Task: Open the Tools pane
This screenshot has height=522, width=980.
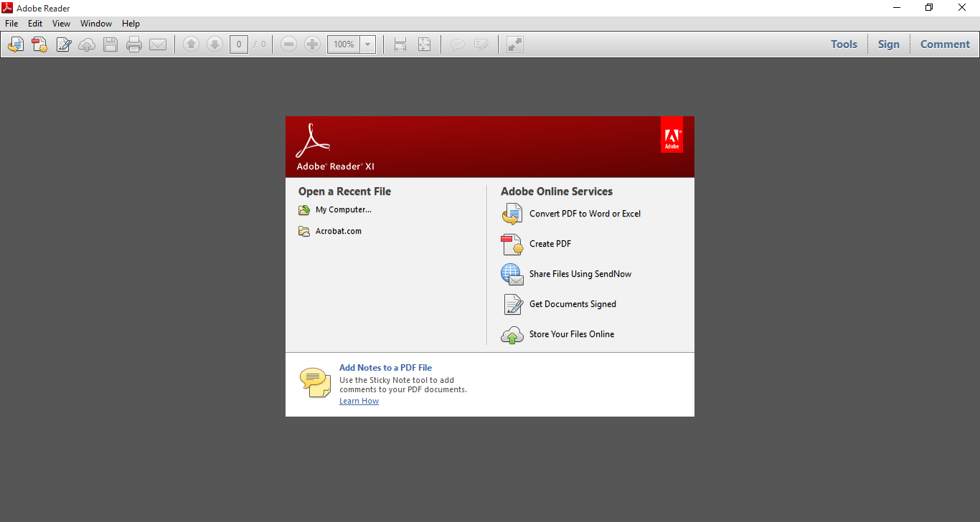Action: 844,44
